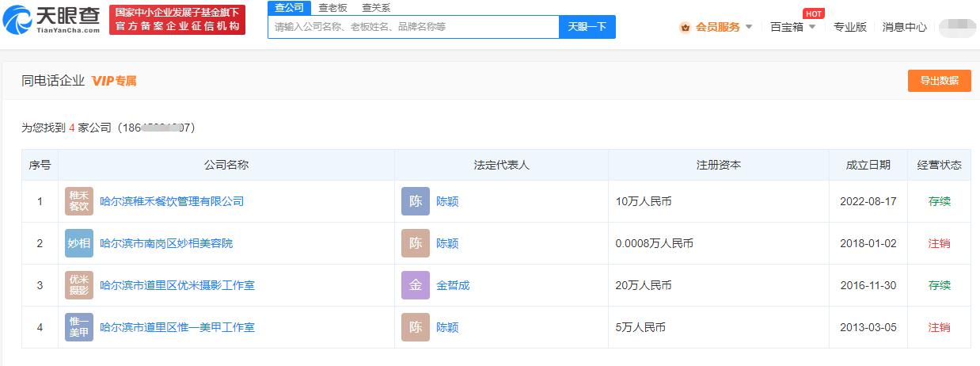The height and width of the screenshot is (366, 980).
Task: Click the 妙相 company logo icon
Action: coord(79,243)
